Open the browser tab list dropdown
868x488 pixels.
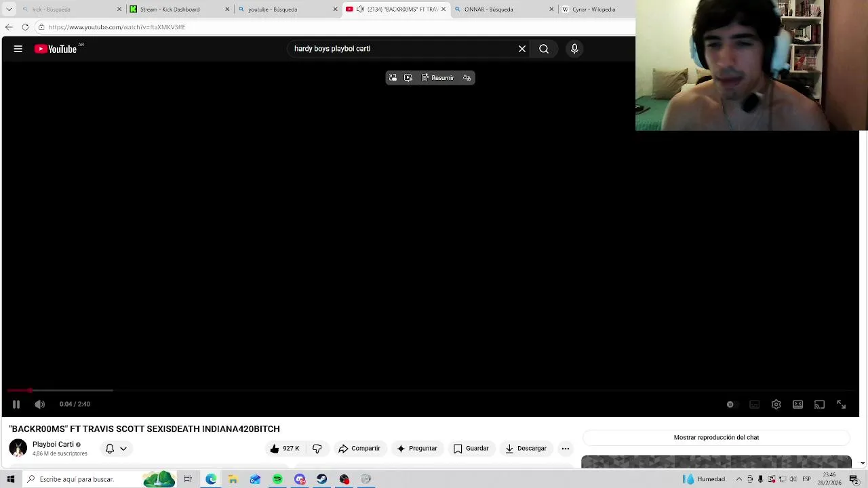(9, 9)
